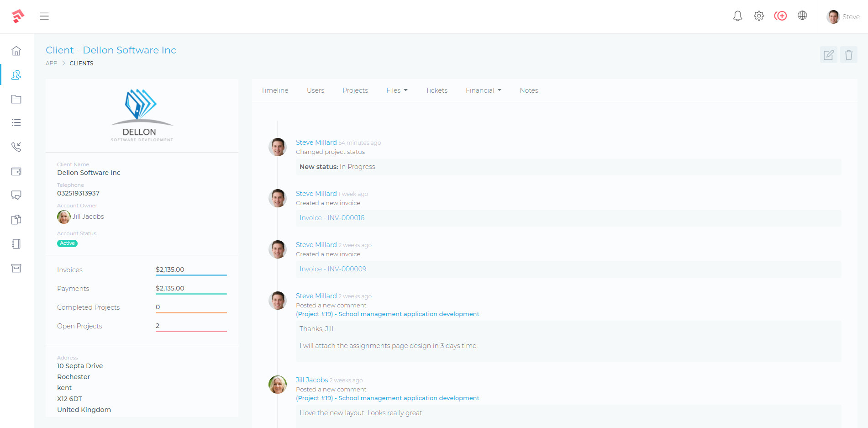The image size is (868, 428).
Task: Expand the Files dropdown
Action: (x=396, y=90)
